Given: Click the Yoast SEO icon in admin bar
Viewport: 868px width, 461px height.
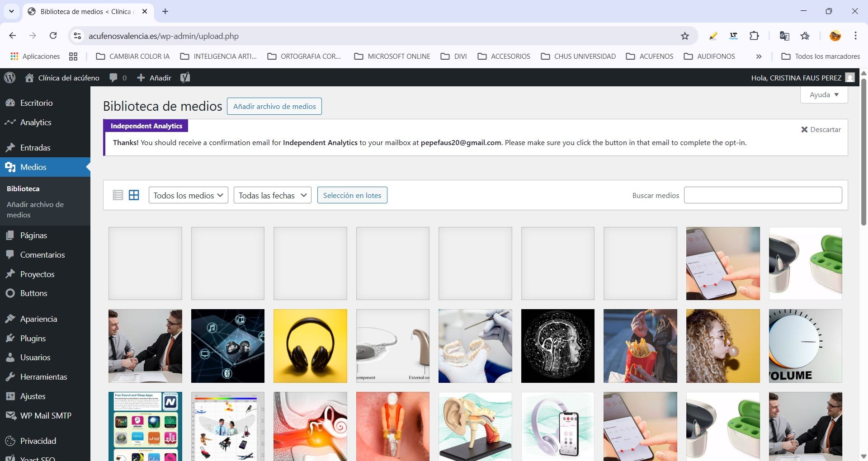Looking at the screenshot, I should [x=185, y=78].
